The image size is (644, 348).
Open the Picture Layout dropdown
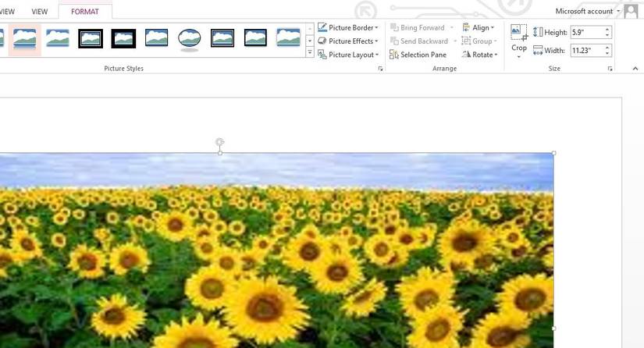click(x=348, y=55)
